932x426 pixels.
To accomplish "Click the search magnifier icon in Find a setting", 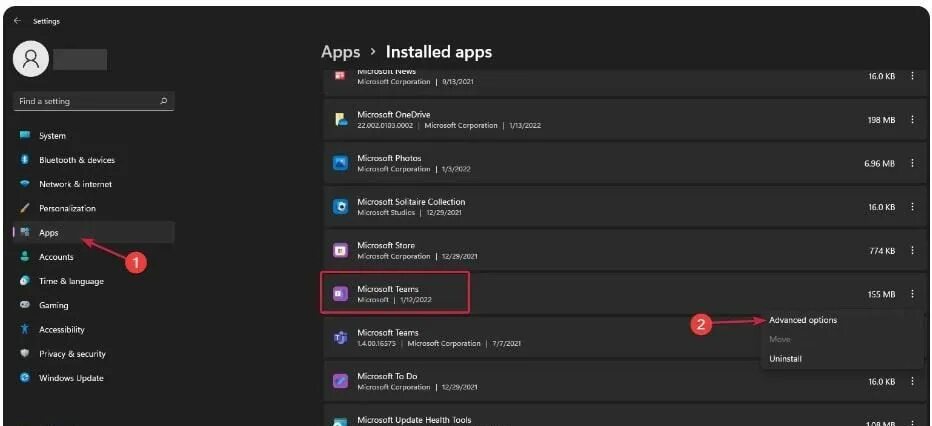I will point(163,102).
